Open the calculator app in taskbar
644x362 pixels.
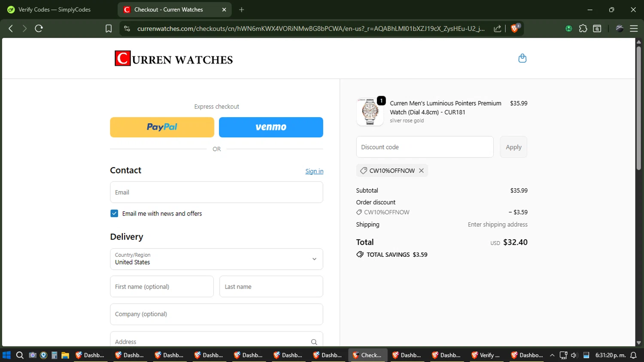point(55,355)
